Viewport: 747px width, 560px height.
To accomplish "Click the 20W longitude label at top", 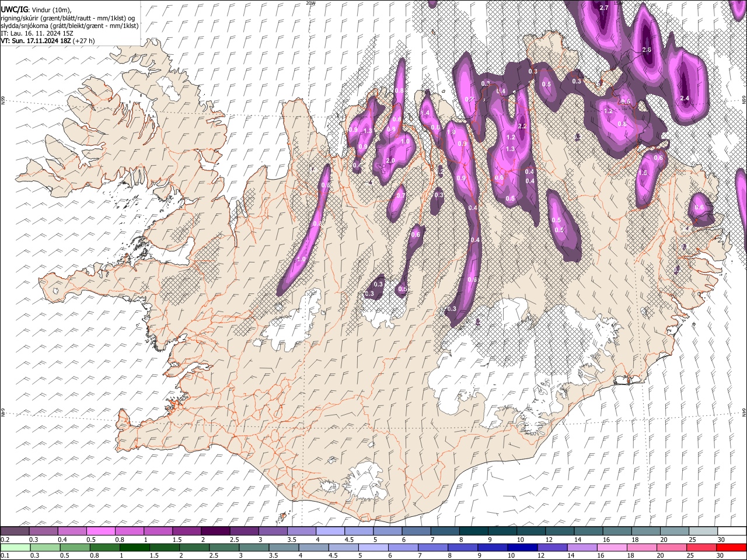I will (x=310, y=3).
